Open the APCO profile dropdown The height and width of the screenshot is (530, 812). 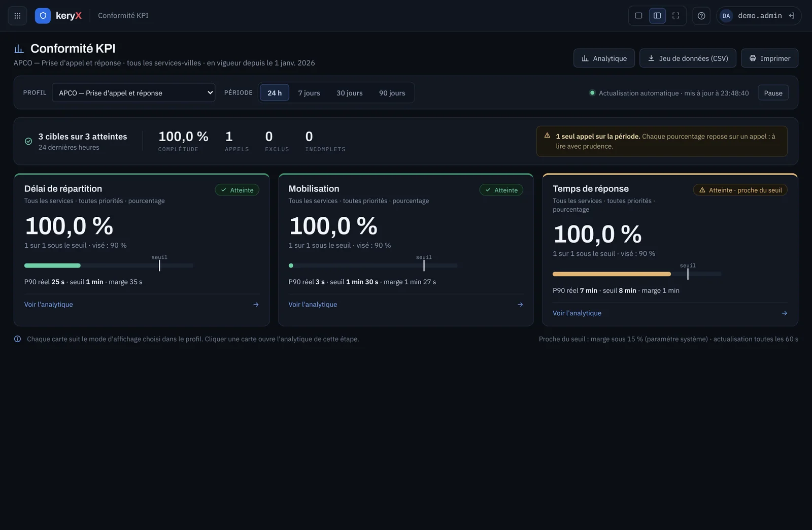point(133,92)
